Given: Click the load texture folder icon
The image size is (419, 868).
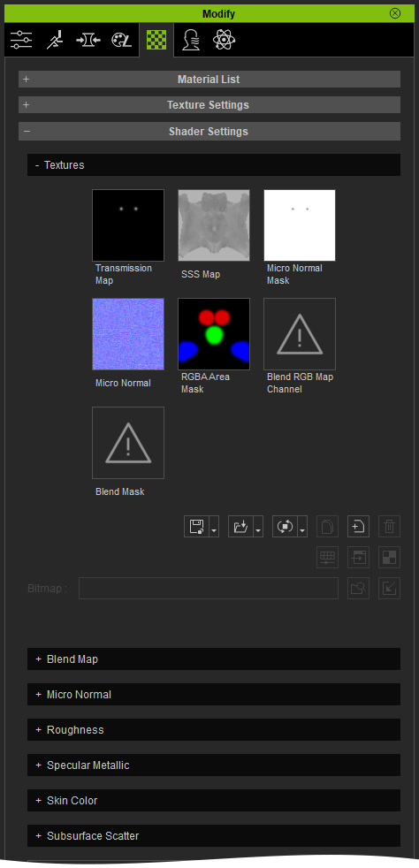Looking at the screenshot, I should click(240, 527).
